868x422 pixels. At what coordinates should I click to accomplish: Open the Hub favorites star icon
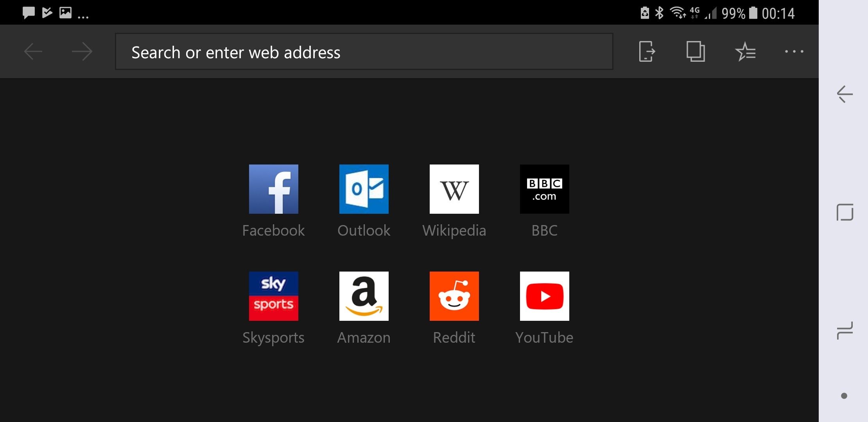click(x=745, y=51)
